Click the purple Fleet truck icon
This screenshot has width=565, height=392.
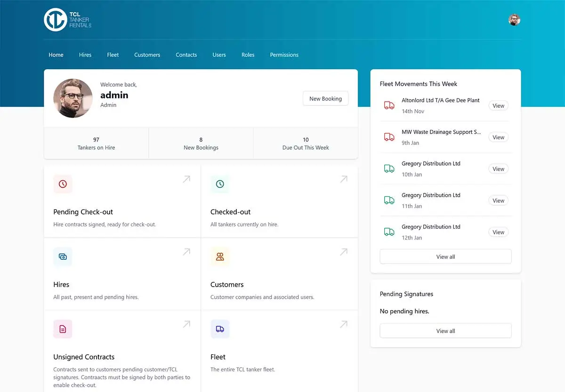point(220,329)
